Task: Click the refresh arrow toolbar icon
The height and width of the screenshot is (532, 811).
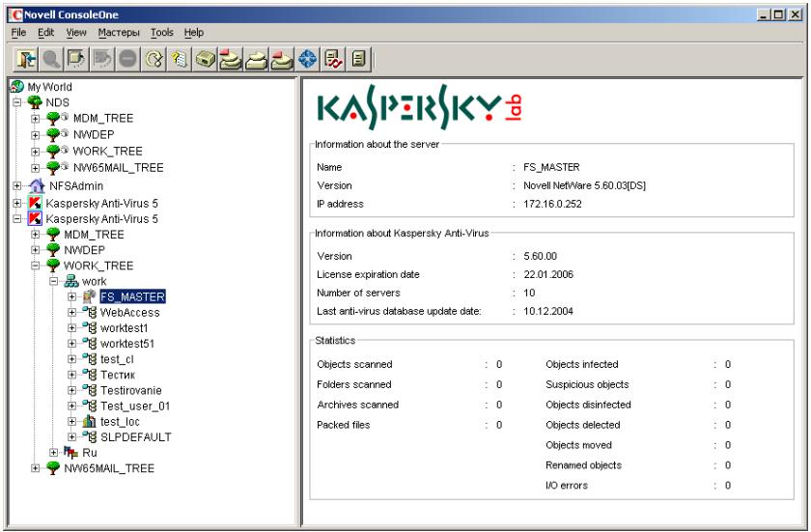Action: tap(154, 59)
